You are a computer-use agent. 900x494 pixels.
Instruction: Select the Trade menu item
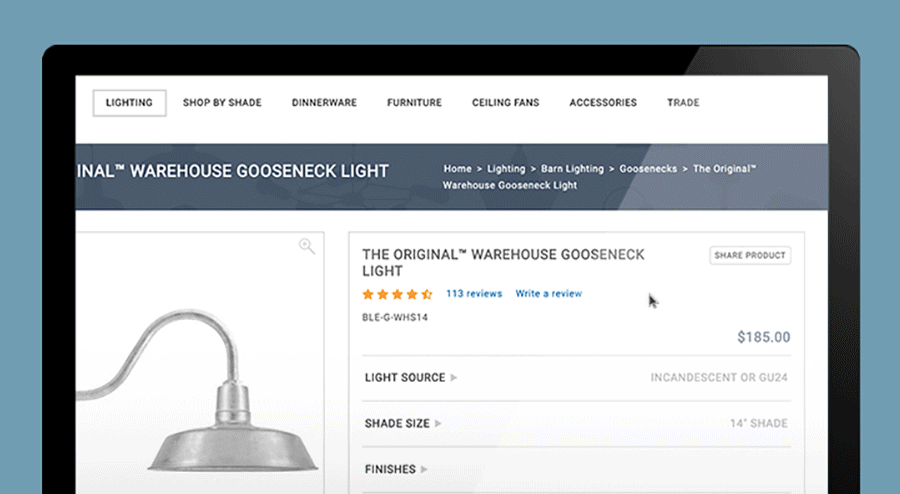tap(683, 103)
